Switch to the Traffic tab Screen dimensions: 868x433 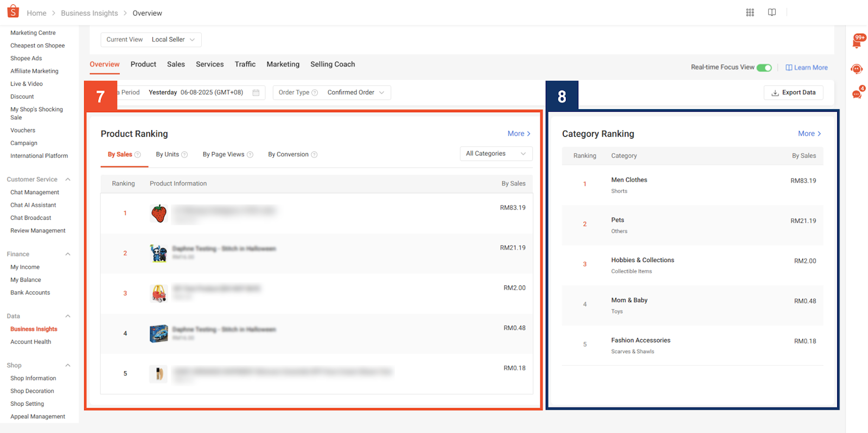click(245, 64)
